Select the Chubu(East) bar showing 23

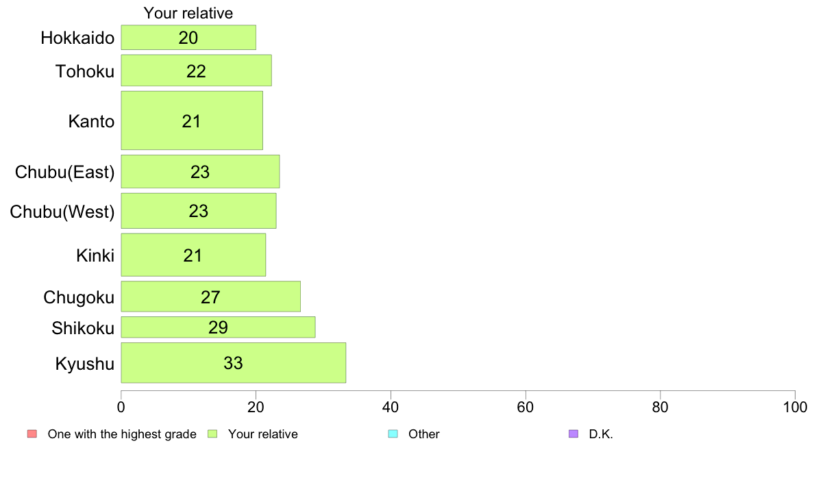click(x=200, y=171)
